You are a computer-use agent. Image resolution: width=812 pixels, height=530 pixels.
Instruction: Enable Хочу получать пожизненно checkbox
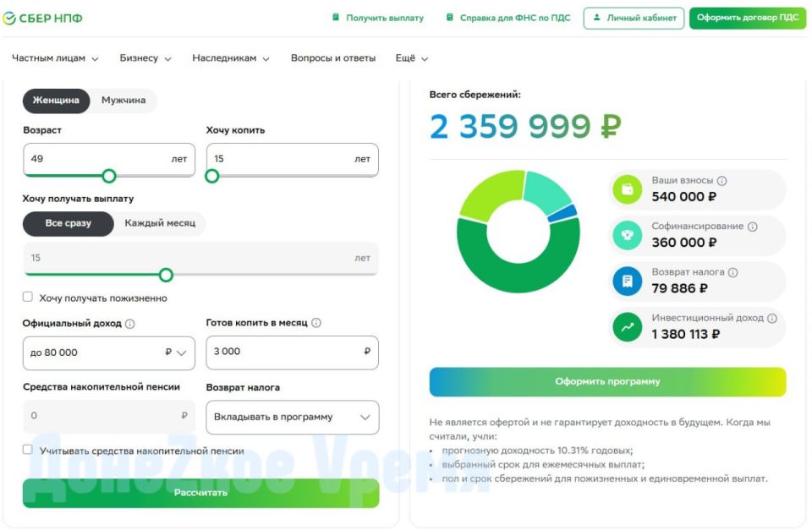coord(28,297)
